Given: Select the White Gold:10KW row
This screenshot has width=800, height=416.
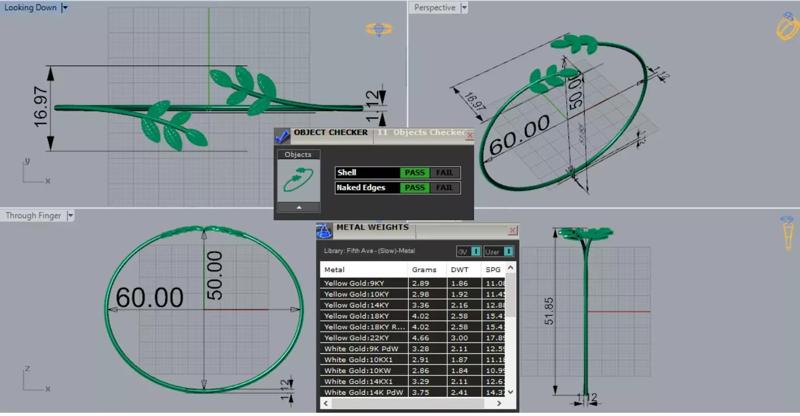Looking at the screenshot, I should [413, 371].
